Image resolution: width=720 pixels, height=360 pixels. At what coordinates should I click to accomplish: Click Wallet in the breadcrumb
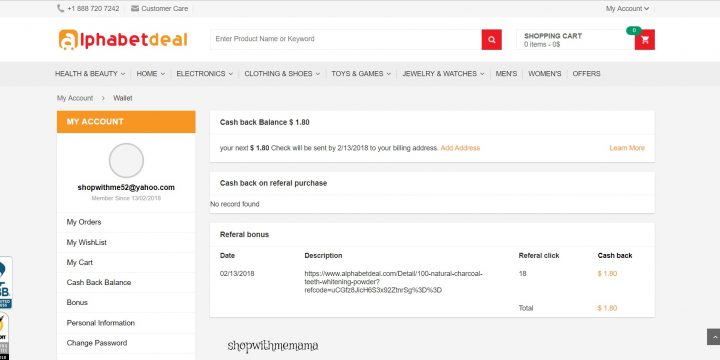pos(123,98)
